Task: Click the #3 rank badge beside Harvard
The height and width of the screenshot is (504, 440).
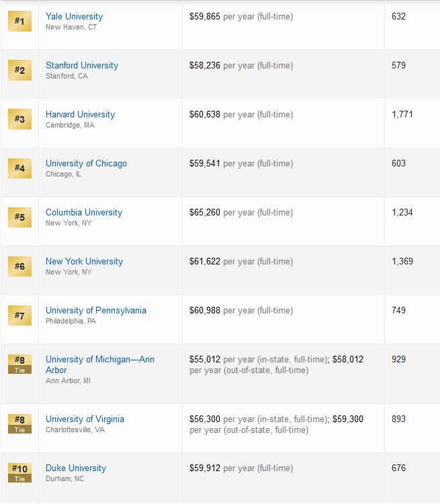Action: tap(19, 119)
